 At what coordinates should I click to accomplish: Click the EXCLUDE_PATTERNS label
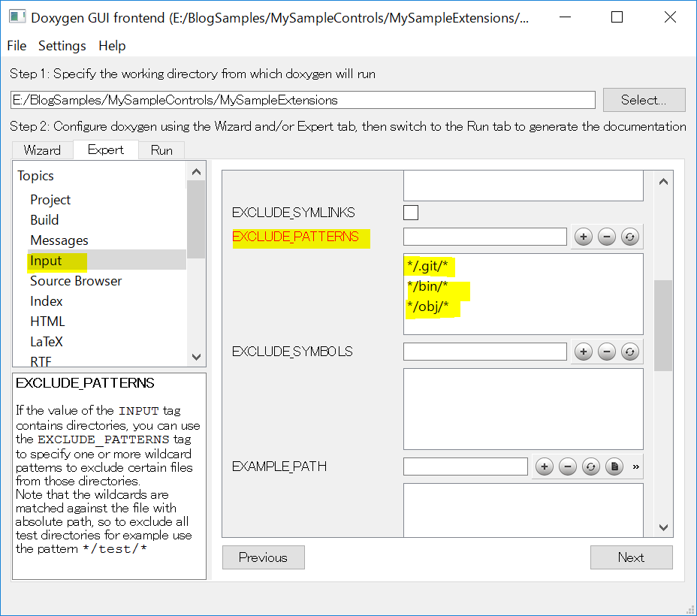pos(295,237)
